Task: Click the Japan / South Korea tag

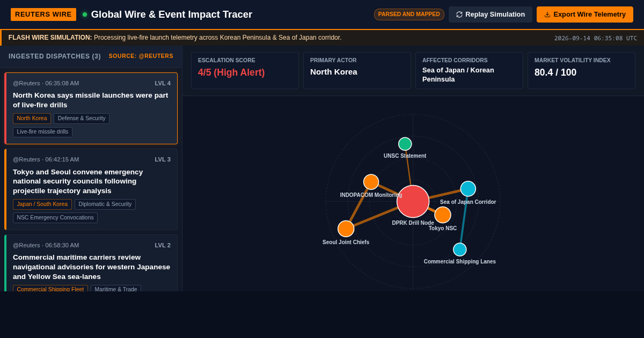Action: (x=42, y=204)
